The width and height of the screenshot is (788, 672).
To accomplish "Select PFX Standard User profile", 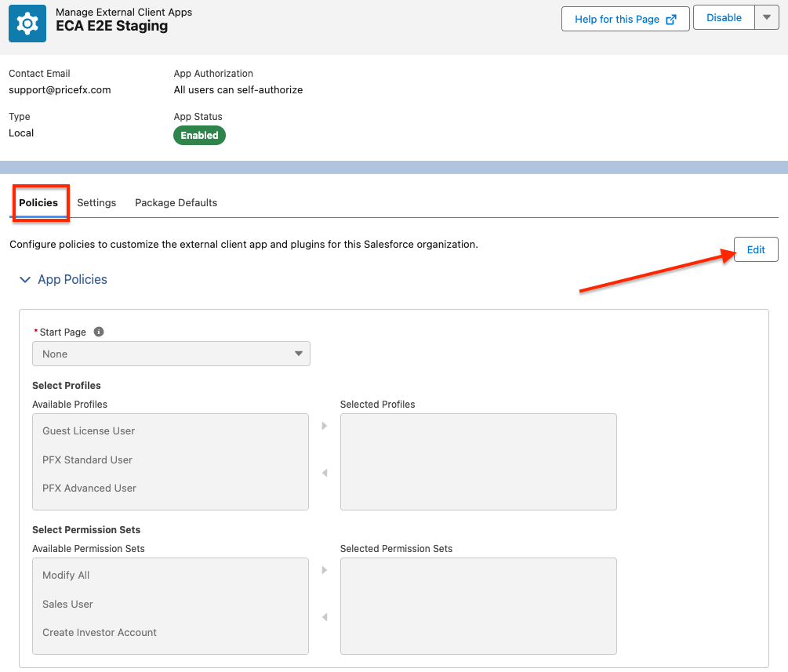I will coord(87,460).
